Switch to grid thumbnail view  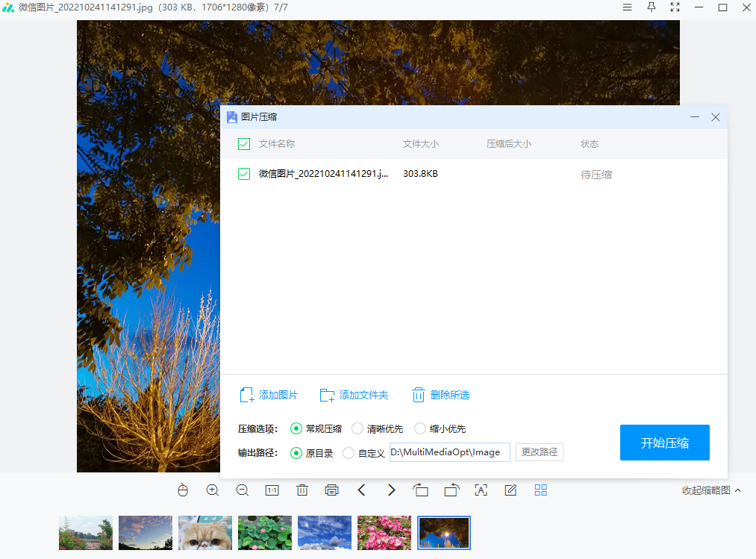(540, 490)
